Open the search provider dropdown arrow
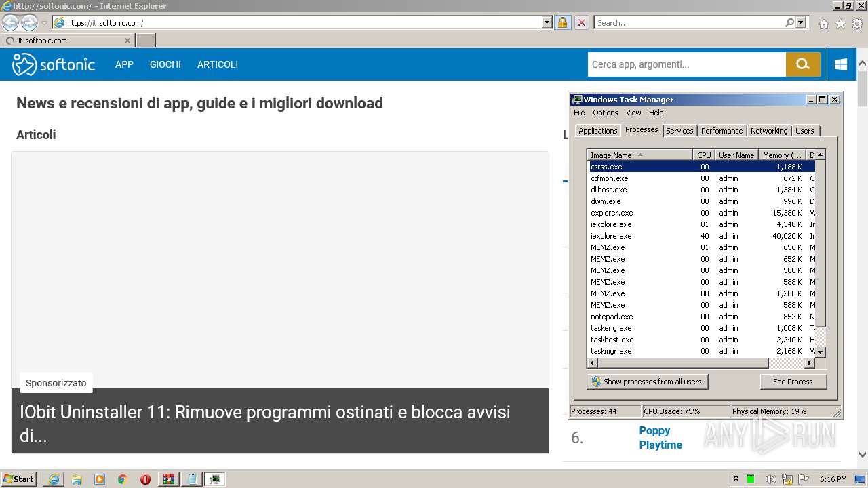The height and width of the screenshot is (488, 868). point(801,22)
